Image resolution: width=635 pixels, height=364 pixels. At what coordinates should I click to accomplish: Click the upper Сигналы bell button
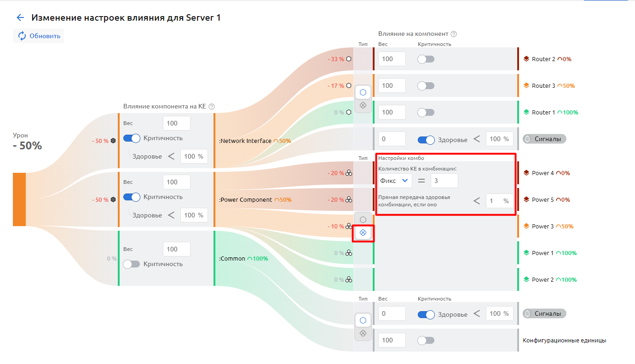(544, 139)
